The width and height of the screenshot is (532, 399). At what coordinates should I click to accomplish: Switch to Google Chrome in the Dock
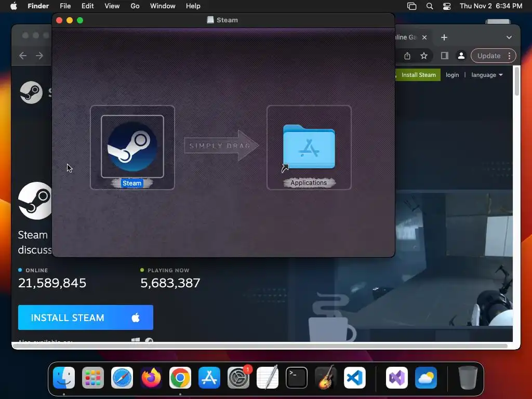click(180, 378)
